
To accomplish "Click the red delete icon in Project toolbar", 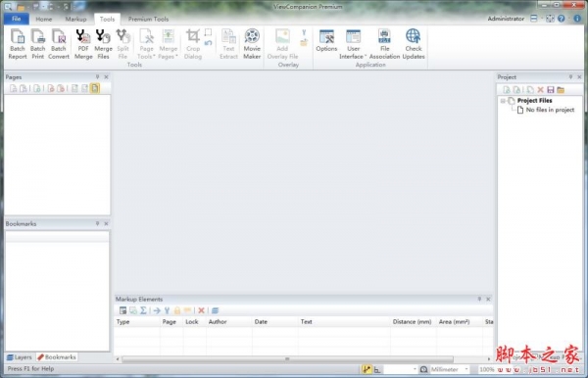I will (540, 89).
